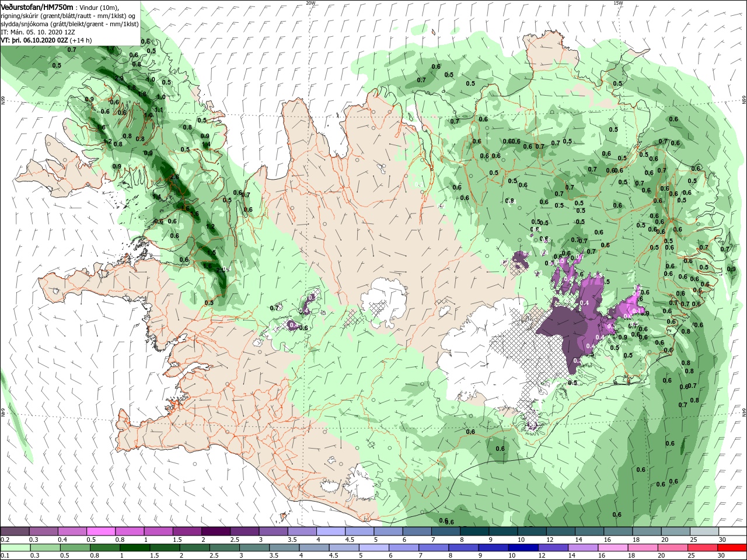This screenshot has height=560, width=747.
Task: Pick the magenta-pink 0.5 snow legend swatch
Action: (102, 531)
